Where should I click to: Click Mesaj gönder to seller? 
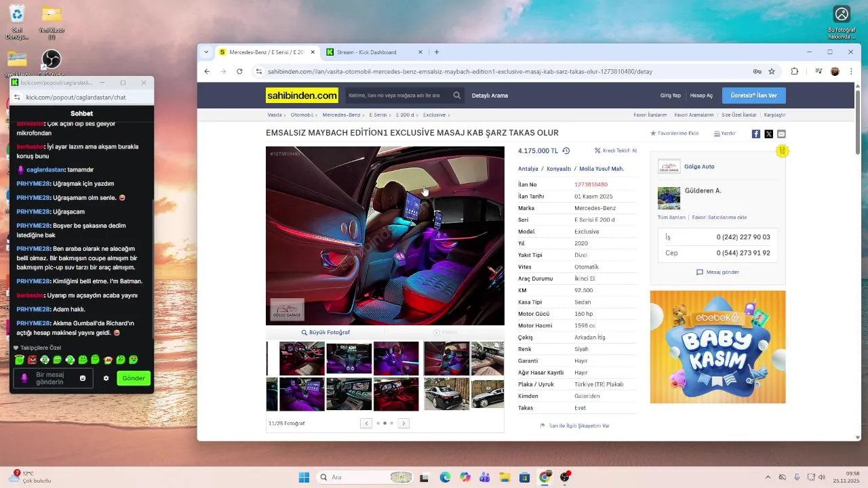pos(717,272)
